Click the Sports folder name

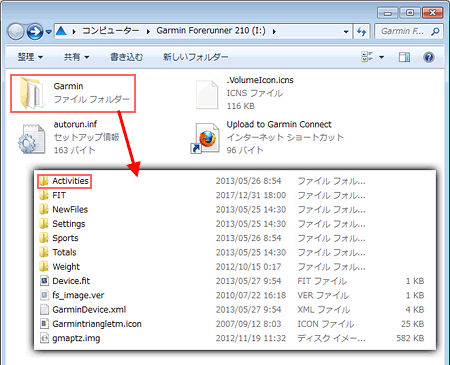tap(65, 238)
